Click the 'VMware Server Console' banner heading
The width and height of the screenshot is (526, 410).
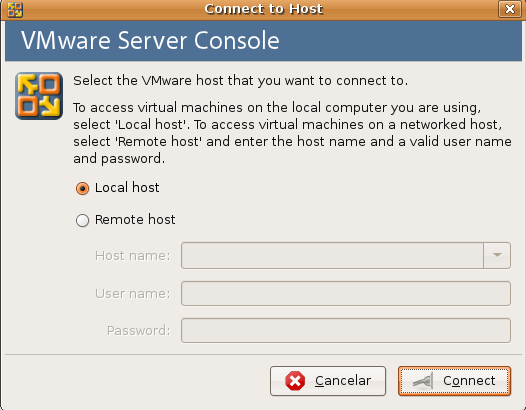point(150,40)
